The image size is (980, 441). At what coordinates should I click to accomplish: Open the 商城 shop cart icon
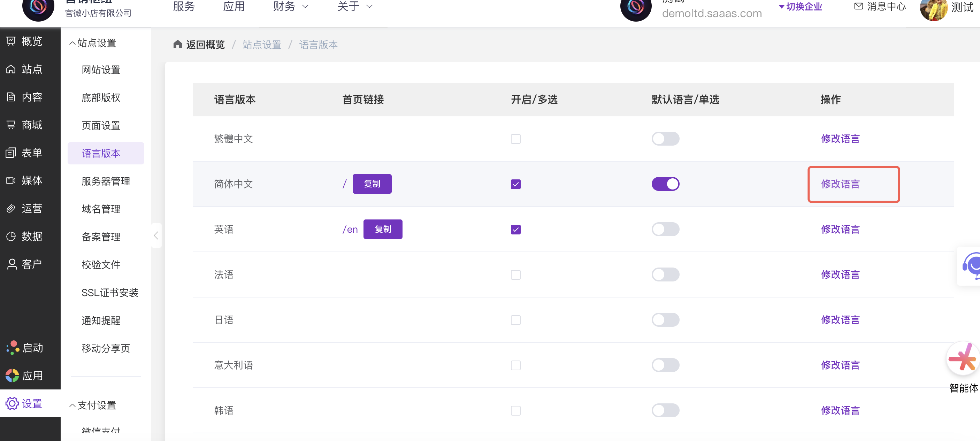click(11, 125)
